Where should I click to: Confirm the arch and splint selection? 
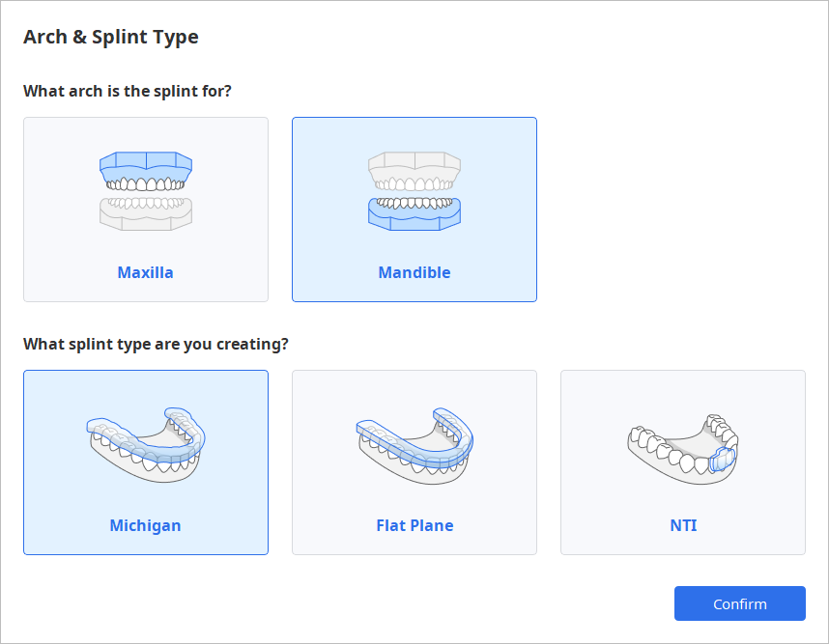(x=739, y=602)
